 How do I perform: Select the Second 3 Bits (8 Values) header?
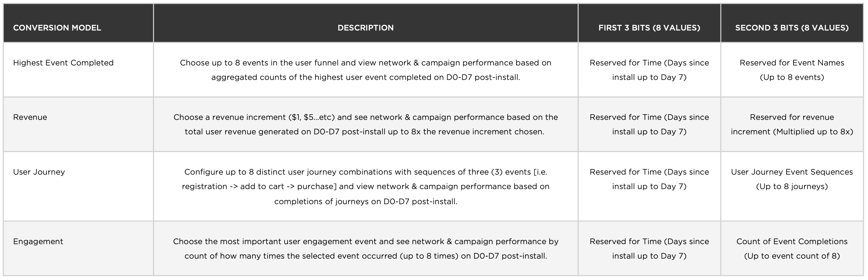[792, 28]
